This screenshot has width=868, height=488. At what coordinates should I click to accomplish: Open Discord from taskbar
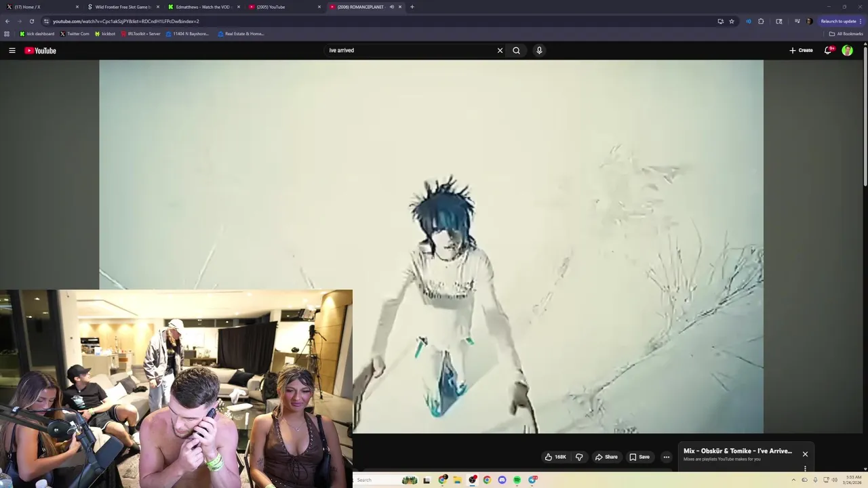[502, 480]
